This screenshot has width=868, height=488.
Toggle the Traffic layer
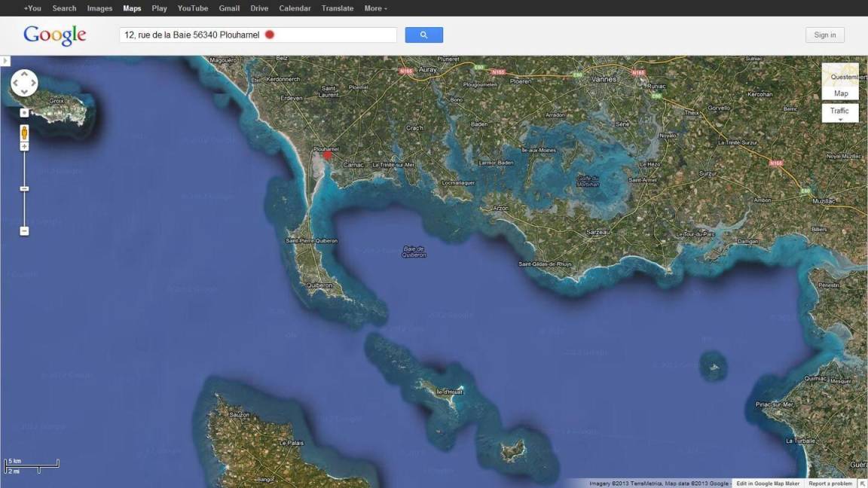point(839,111)
